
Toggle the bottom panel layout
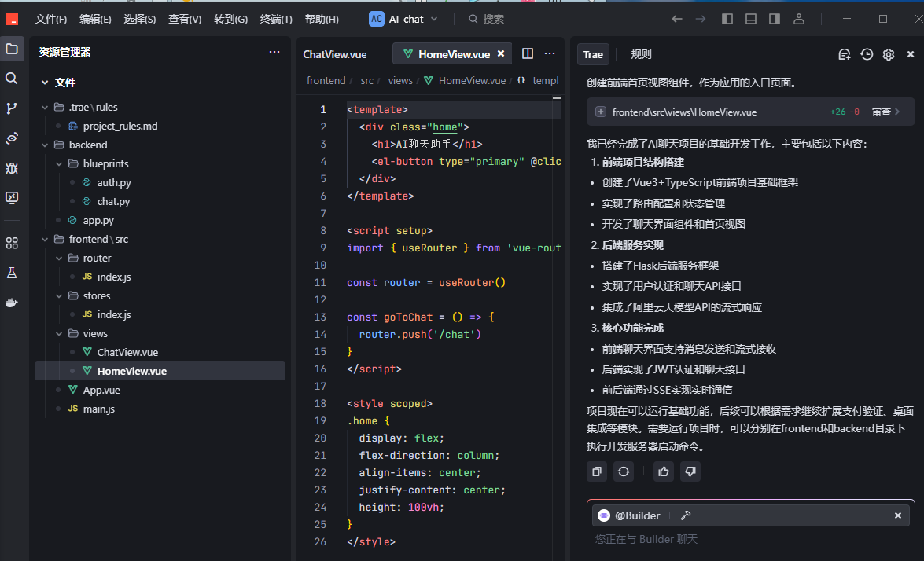(751, 19)
